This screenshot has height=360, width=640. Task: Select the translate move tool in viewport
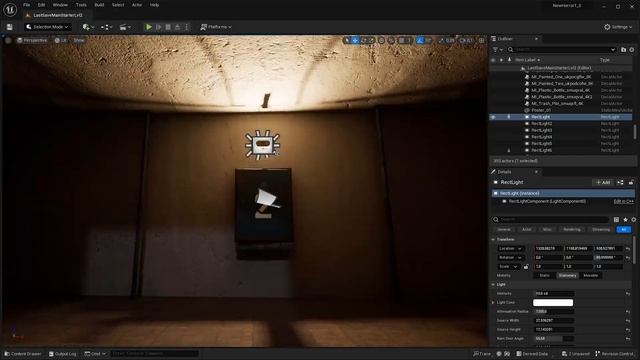(x=355, y=40)
